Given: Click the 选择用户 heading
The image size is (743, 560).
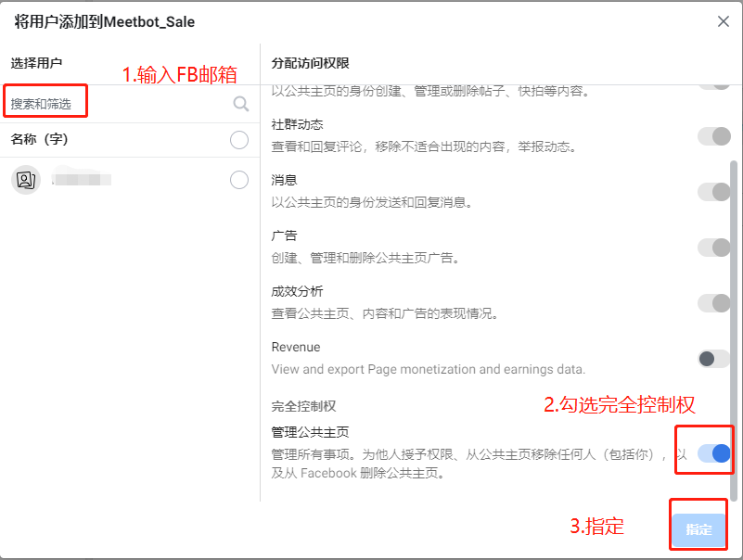Looking at the screenshot, I should (36, 63).
